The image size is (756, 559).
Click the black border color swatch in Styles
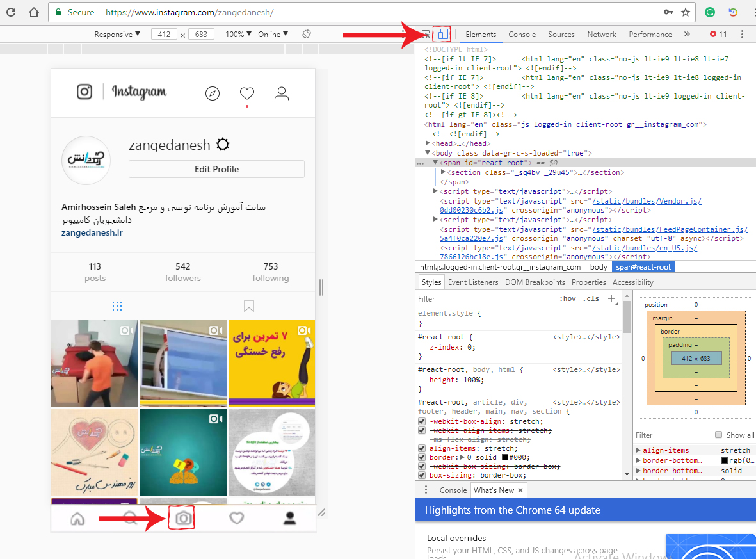click(505, 458)
